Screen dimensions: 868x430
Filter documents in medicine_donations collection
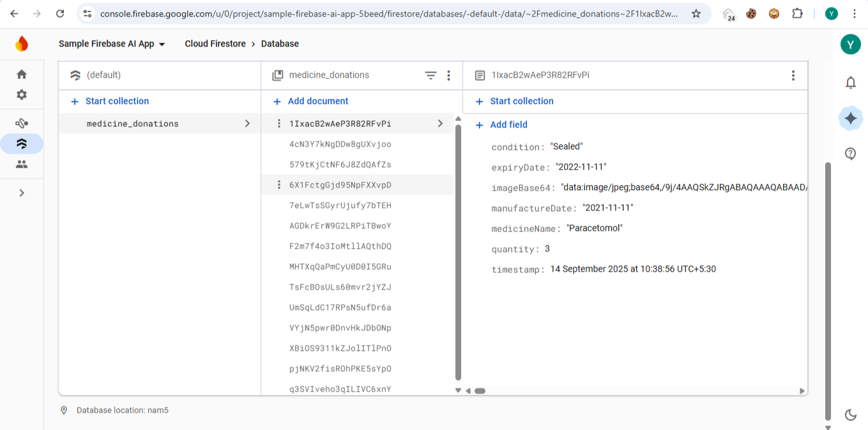(430, 75)
